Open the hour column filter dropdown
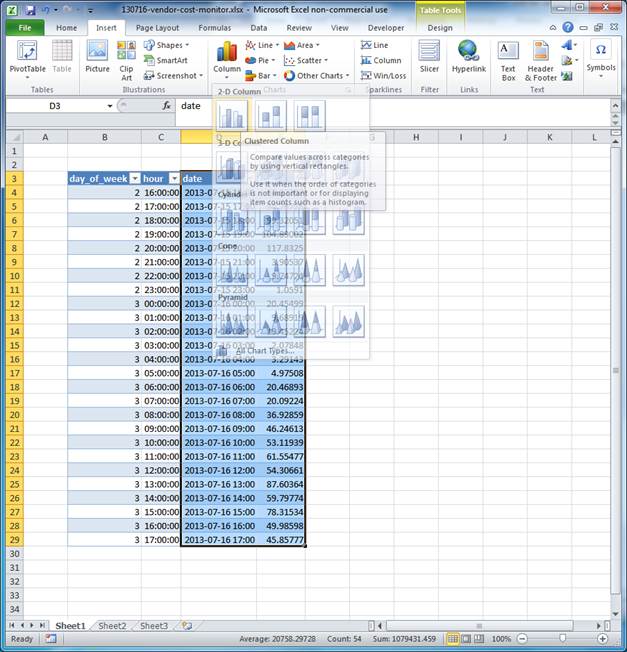 click(173, 178)
